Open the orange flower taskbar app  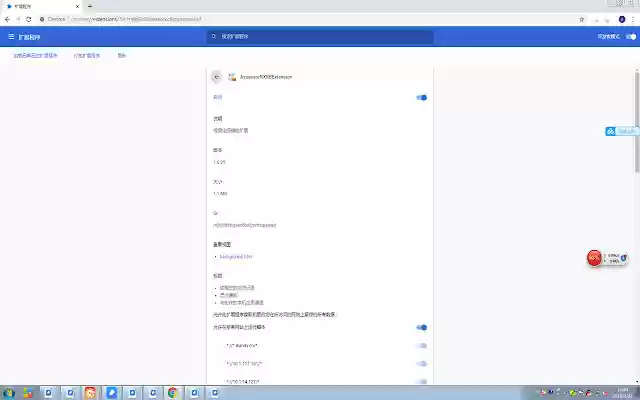[90, 393]
